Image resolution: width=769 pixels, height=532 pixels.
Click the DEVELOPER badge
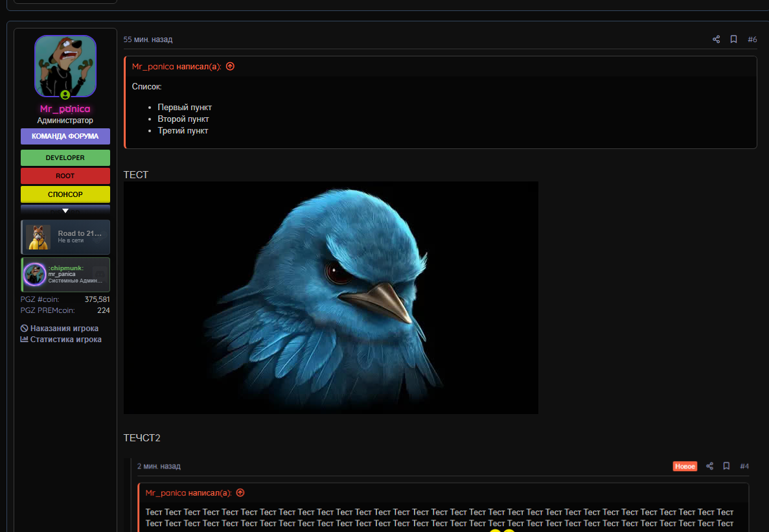tap(65, 157)
